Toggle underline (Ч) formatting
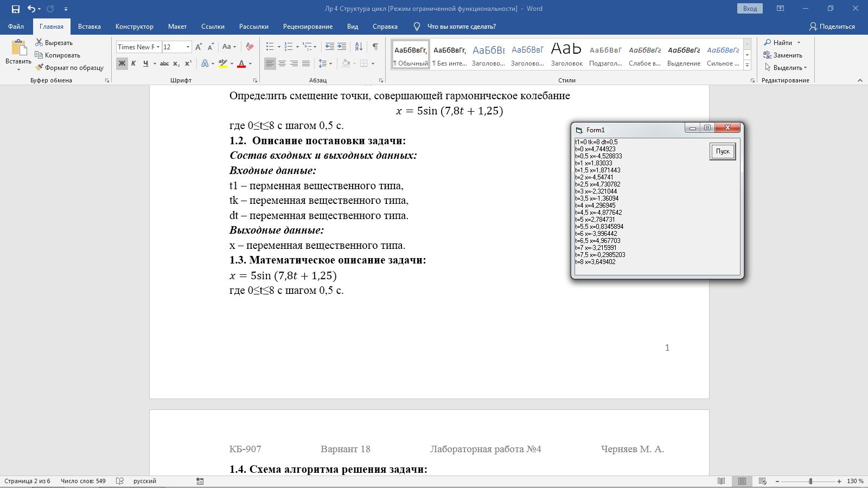868x488 pixels. pyautogui.click(x=145, y=63)
